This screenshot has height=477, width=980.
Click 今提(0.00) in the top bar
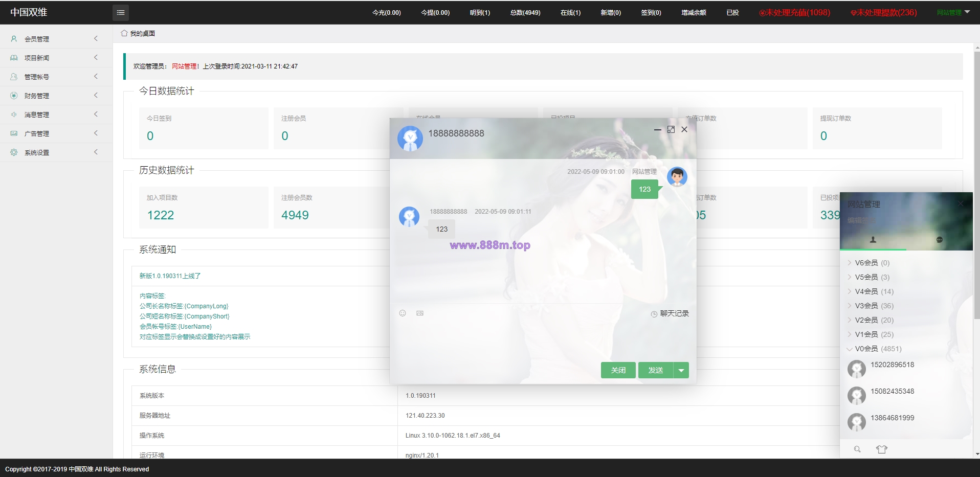[x=435, y=13]
